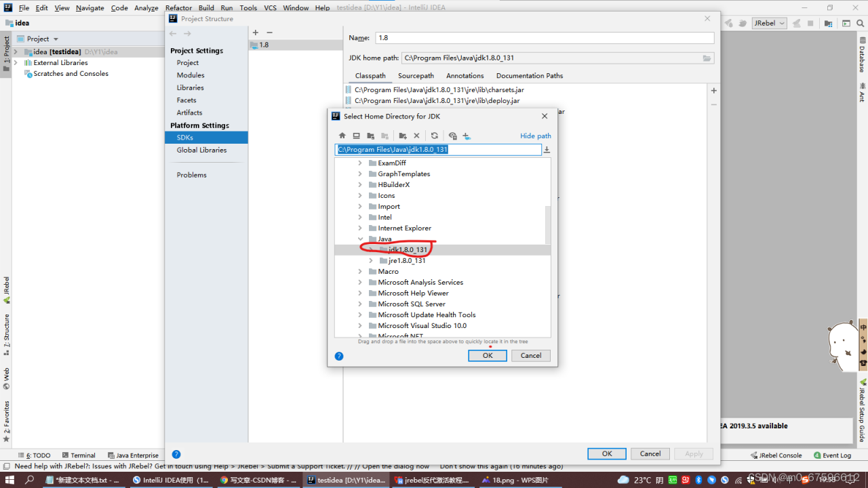Open 18.png WPS image taskbar item
868x488 pixels.
(519, 480)
